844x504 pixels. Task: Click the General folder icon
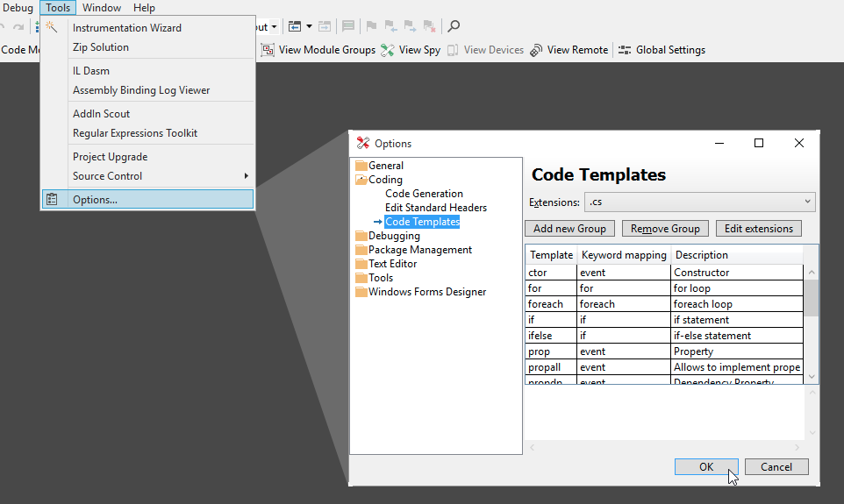pyautogui.click(x=361, y=165)
